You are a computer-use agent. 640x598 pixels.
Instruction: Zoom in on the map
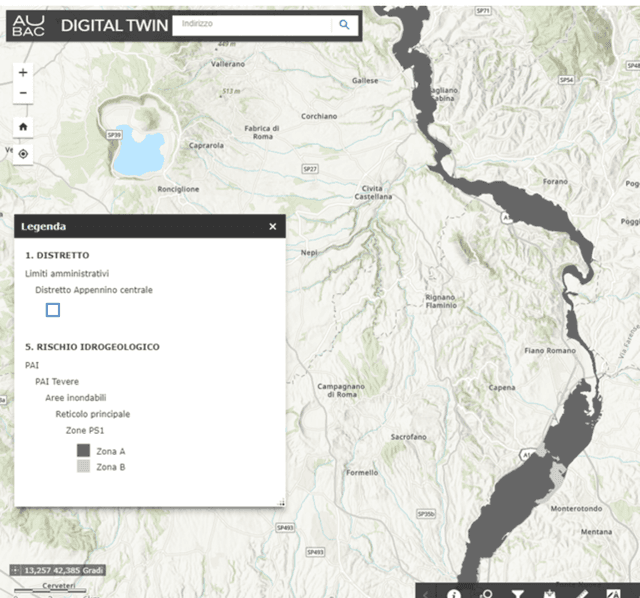(x=23, y=73)
